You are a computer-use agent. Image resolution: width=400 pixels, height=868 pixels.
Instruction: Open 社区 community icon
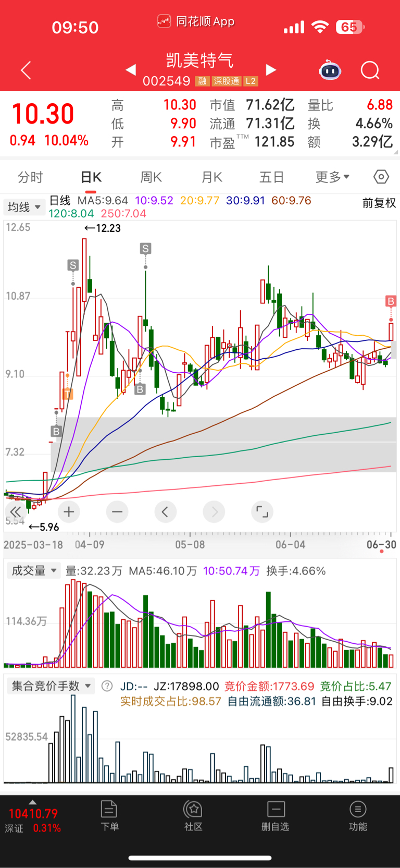pos(193,816)
